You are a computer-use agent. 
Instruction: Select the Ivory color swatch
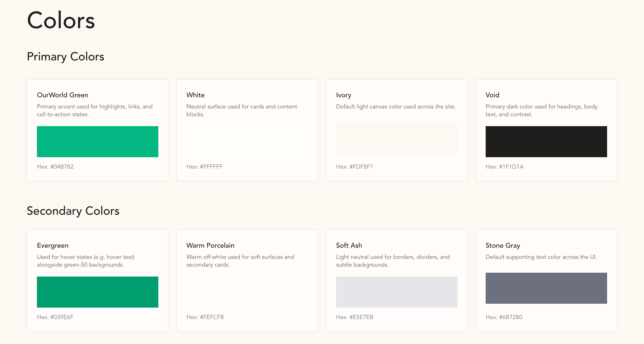397,138
